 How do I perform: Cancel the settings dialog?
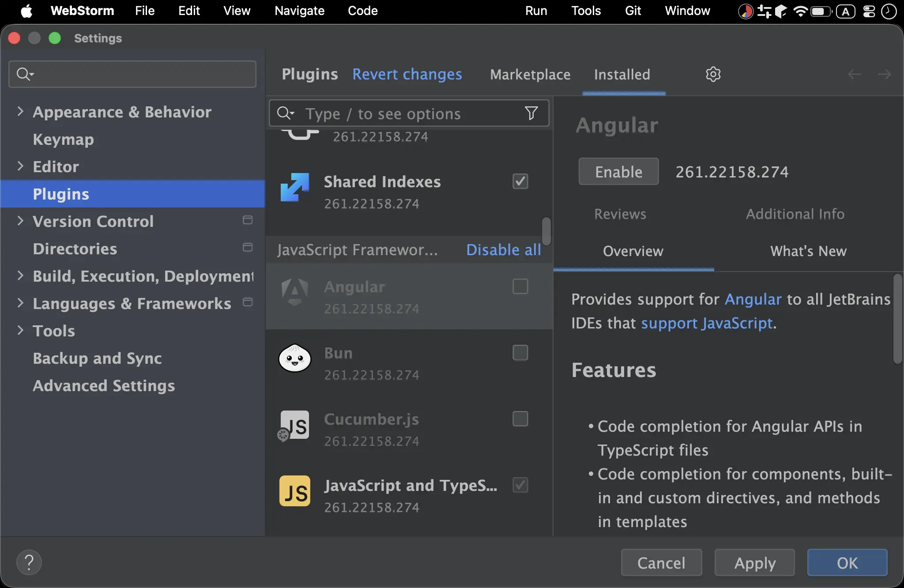coord(661,562)
